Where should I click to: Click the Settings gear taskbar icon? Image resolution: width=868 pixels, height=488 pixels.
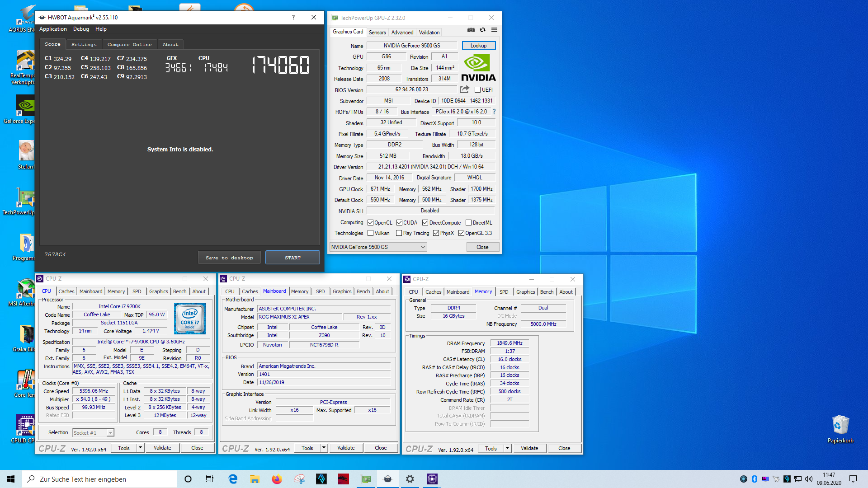410,479
